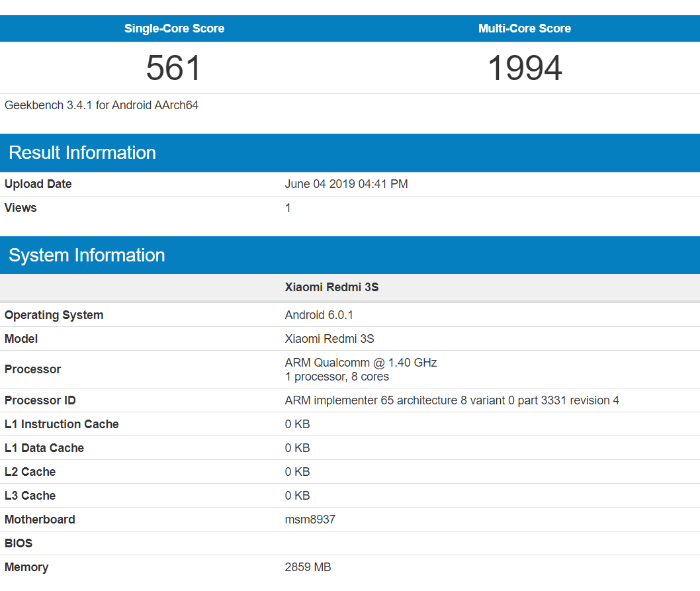Viewport: 700px width, 591px height.
Task: Select the msm8937 motherboard value
Action: [x=310, y=519]
